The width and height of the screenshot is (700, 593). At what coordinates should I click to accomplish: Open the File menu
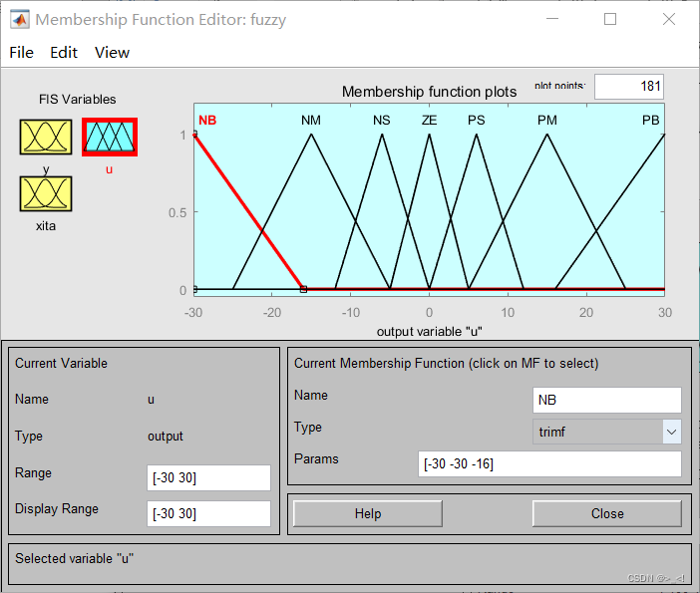21,53
